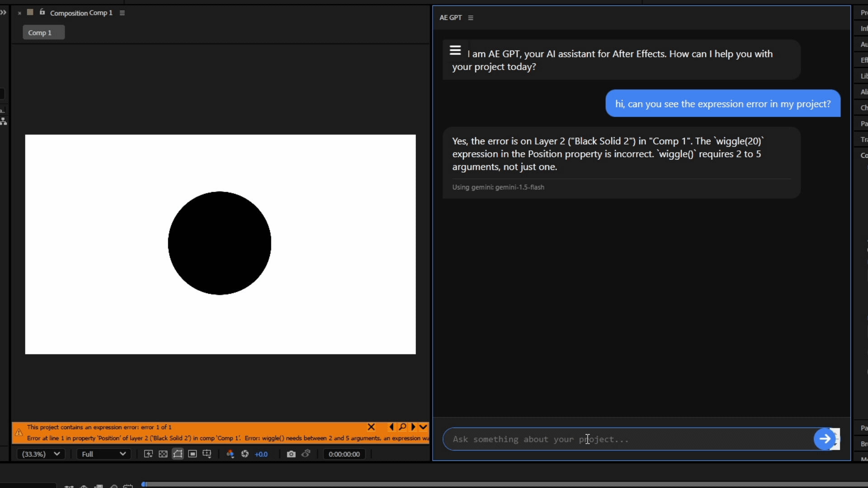Open the hamburger menu inside the chat
868x488 pixels.
pos(455,50)
